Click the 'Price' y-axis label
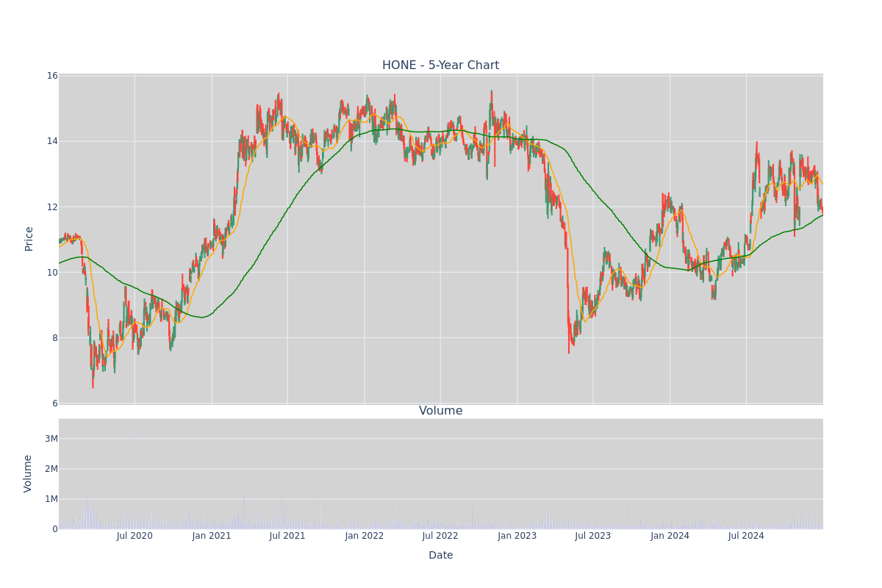This screenshot has height=588, width=882. coord(29,239)
